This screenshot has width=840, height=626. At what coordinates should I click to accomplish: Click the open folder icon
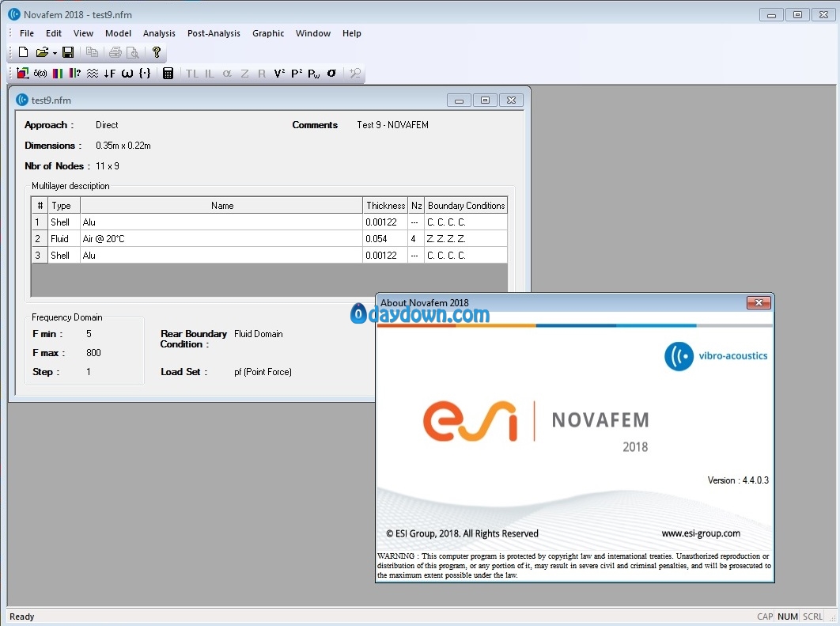point(41,52)
